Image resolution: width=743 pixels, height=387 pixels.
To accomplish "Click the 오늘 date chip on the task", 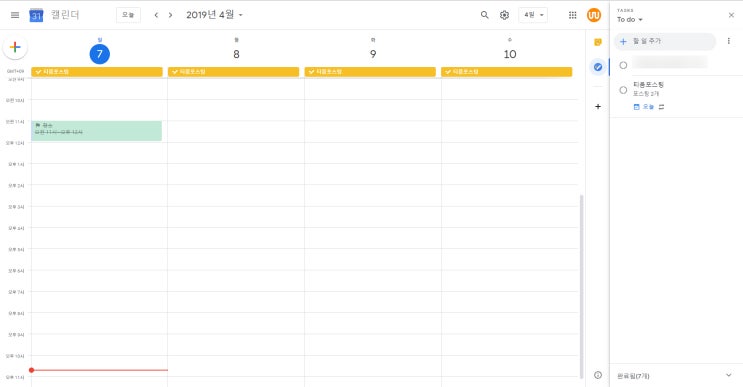I will pos(643,107).
